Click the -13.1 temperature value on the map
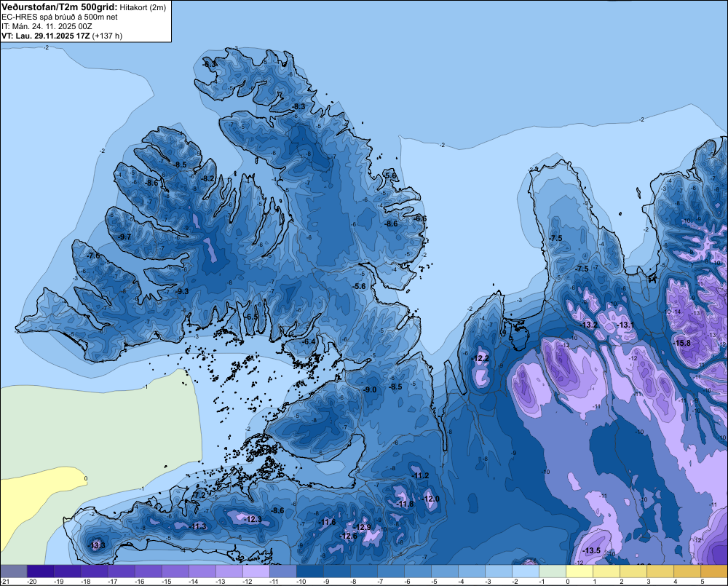The width and height of the screenshot is (728, 586). click(626, 325)
